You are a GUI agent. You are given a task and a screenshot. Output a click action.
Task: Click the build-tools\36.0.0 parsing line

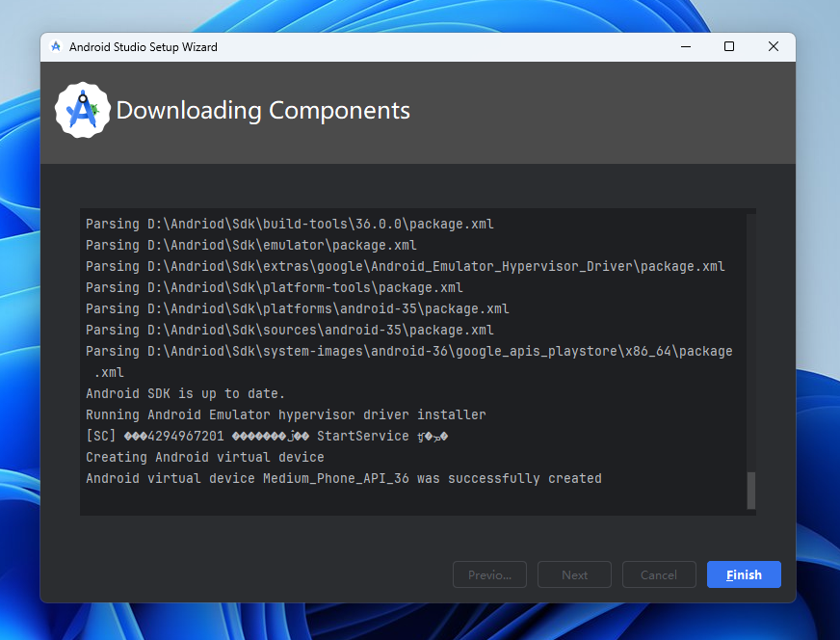point(290,224)
